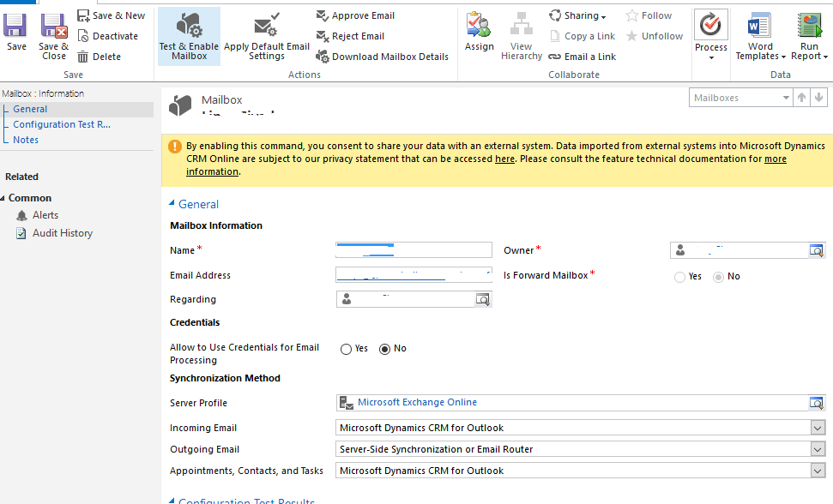Click the mailbox entity icon in header
This screenshot has height=504, width=833.
pyautogui.click(x=180, y=105)
